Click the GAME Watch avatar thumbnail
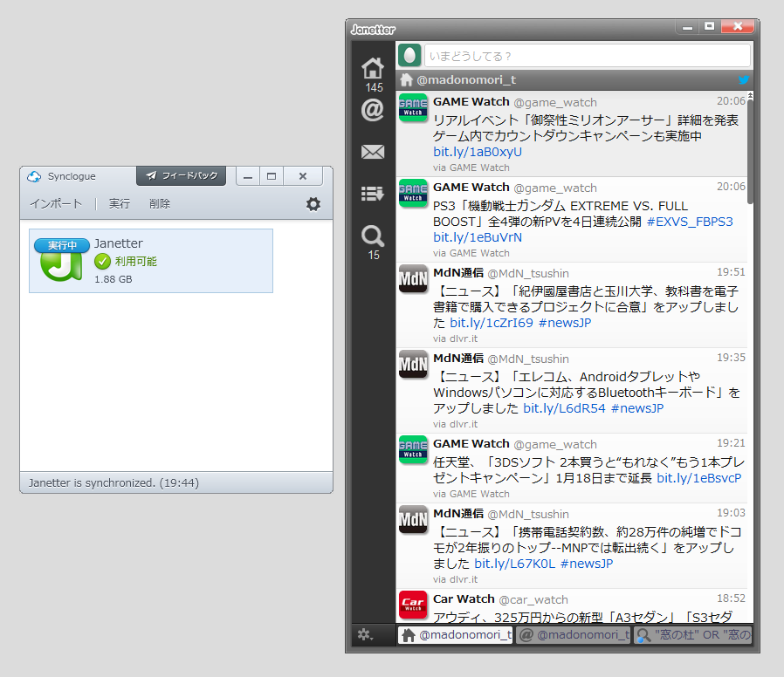Screen dimensions: 784x677 coord(412,109)
